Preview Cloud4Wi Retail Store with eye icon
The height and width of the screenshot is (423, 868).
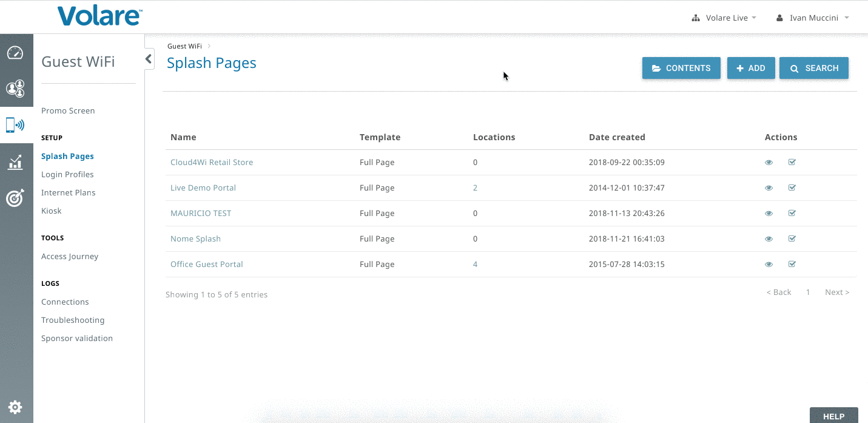pyautogui.click(x=769, y=163)
